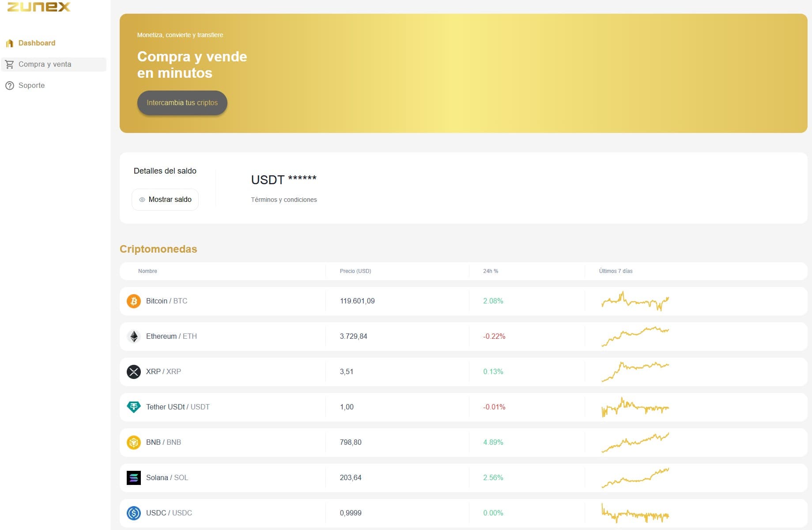Click the Zunex logo
The height and width of the screenshot is (530, 812).
(39, 7)
